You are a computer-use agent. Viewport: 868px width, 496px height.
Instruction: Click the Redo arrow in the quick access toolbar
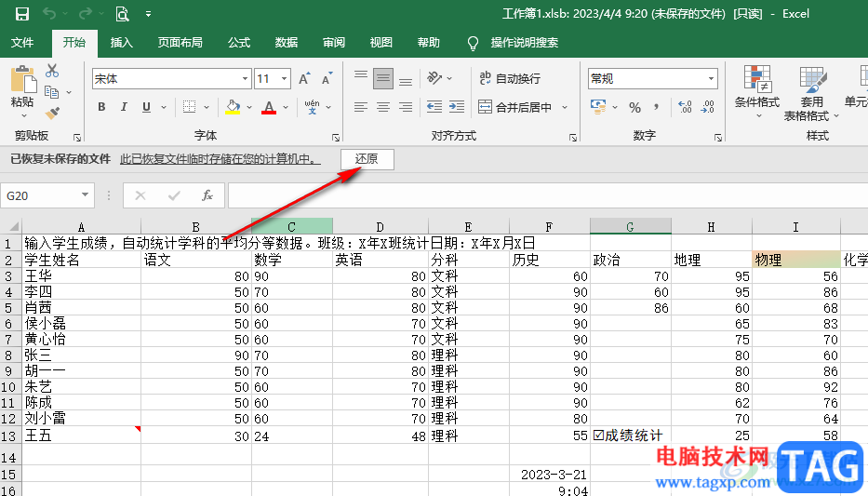click(x=86, y=14)
